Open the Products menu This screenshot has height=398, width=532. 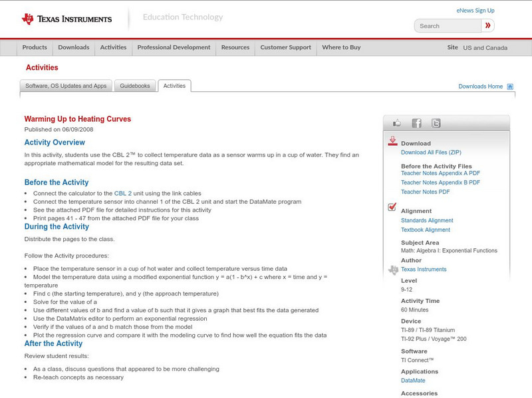click(35, 47)
